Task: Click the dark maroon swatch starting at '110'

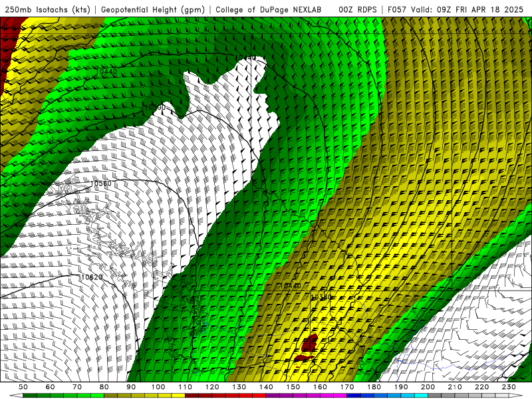Action: [x=192, y=396]
